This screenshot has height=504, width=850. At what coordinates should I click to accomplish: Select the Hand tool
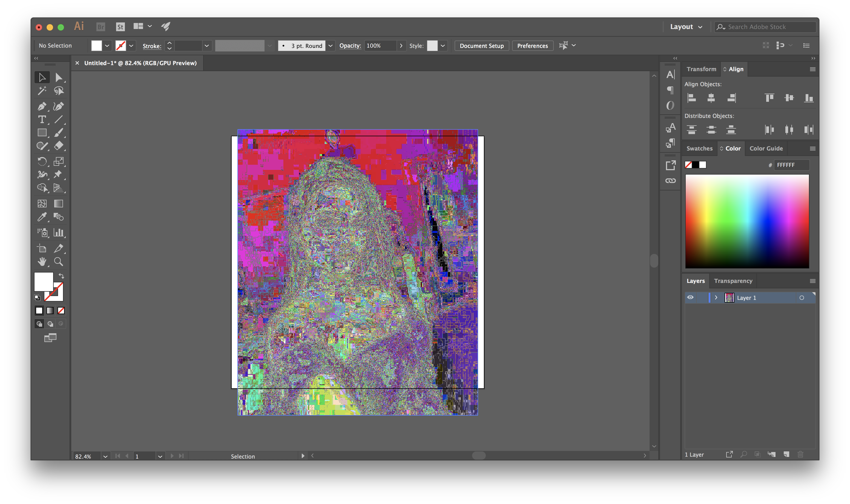tap(42, 262)
